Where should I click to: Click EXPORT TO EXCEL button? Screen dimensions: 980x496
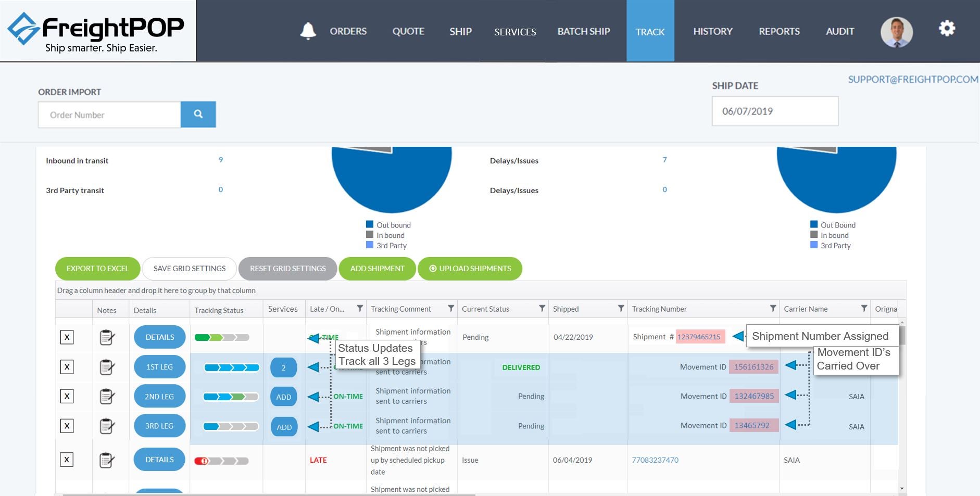tap(97, 269)
